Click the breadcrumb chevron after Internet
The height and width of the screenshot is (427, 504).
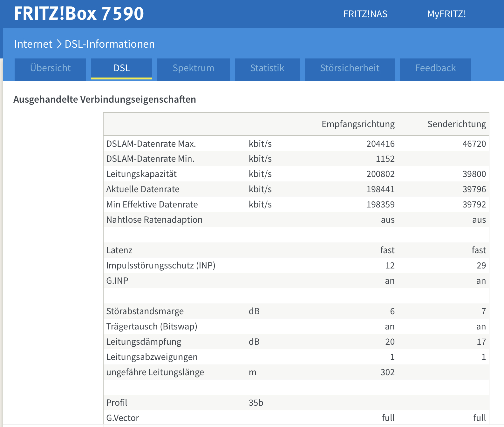[x=59, y=44]
